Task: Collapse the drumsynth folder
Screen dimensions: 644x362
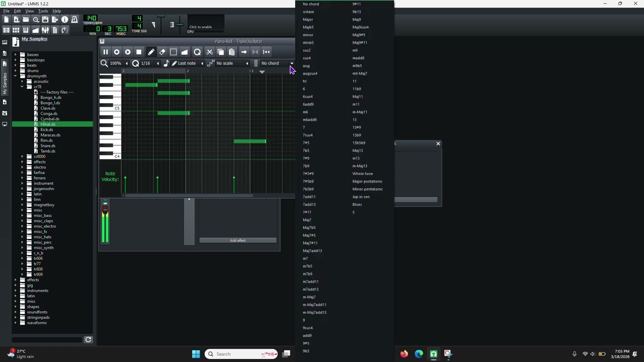Action: 15,76
